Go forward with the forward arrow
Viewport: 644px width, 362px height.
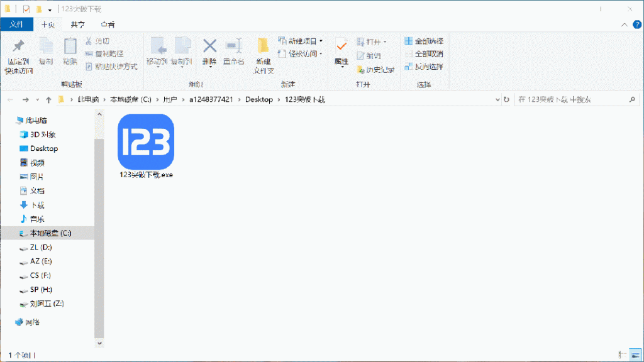25,99
